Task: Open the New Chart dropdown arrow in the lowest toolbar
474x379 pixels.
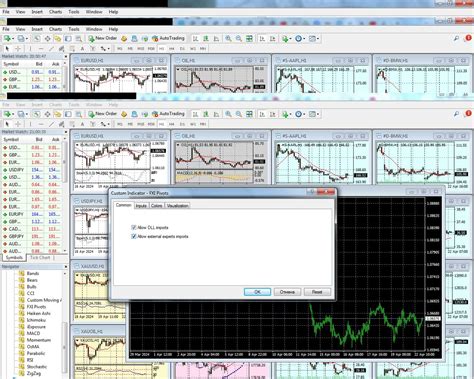Action: pos(13,114)
